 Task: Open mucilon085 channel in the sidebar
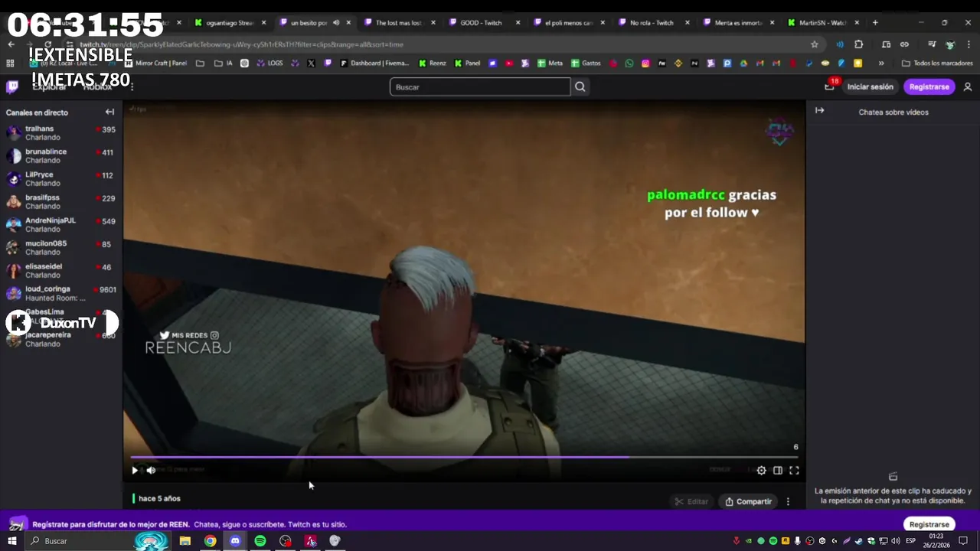pyautogui.click(x=61, y=248)
